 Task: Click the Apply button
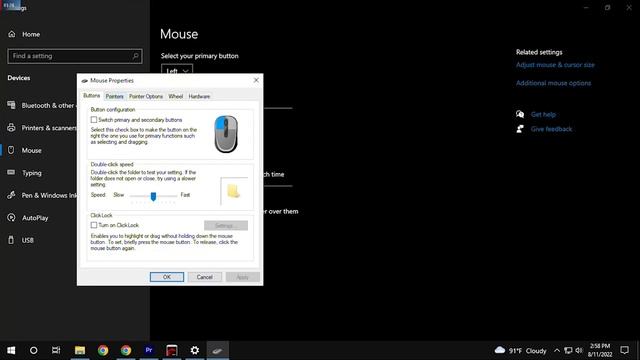point(242,277)
